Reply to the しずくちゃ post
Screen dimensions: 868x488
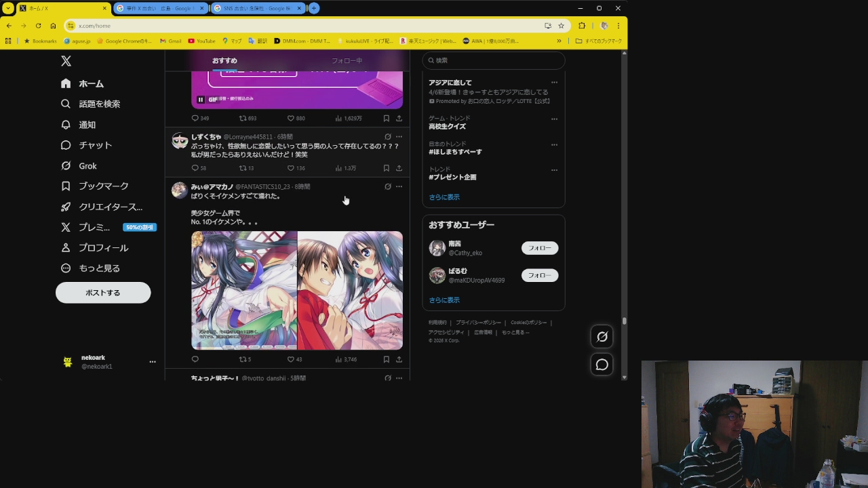click(195, 168)
